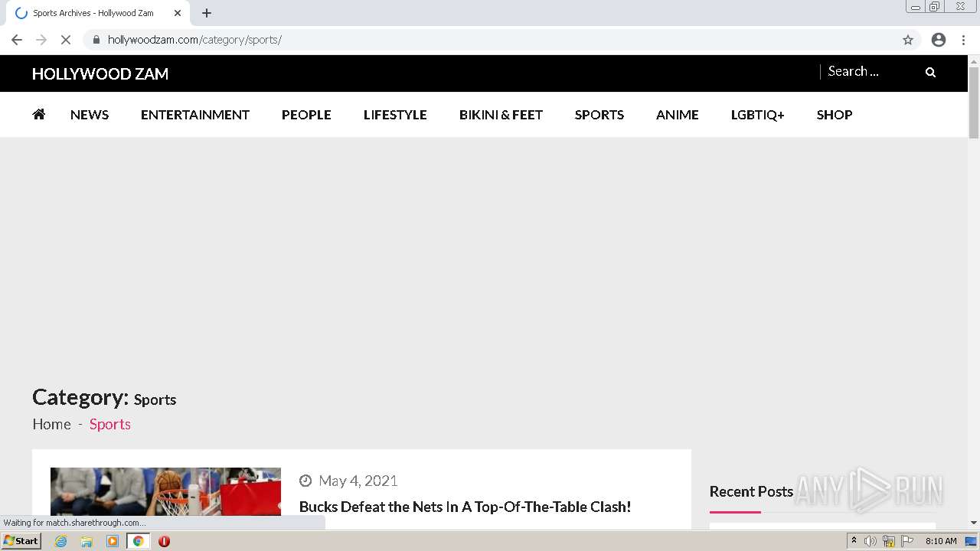Open a new browser tab
Viewport: 980px width, 551px height.
coord(207,13)
